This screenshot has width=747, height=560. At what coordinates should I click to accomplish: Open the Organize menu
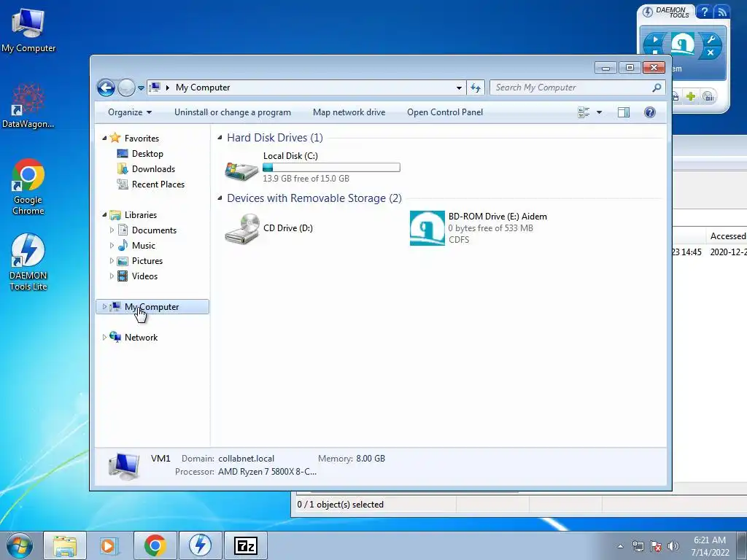pyautogui.click(x=130, y=112)
